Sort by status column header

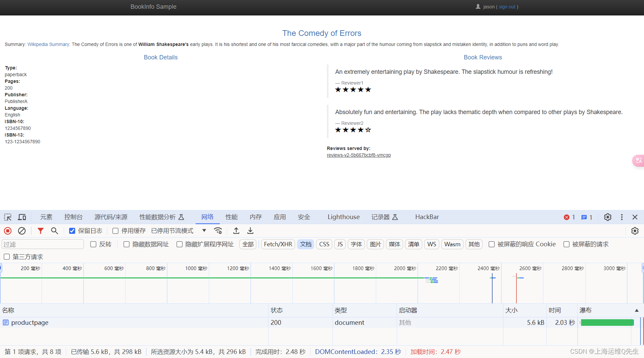[x=300, y=310]
